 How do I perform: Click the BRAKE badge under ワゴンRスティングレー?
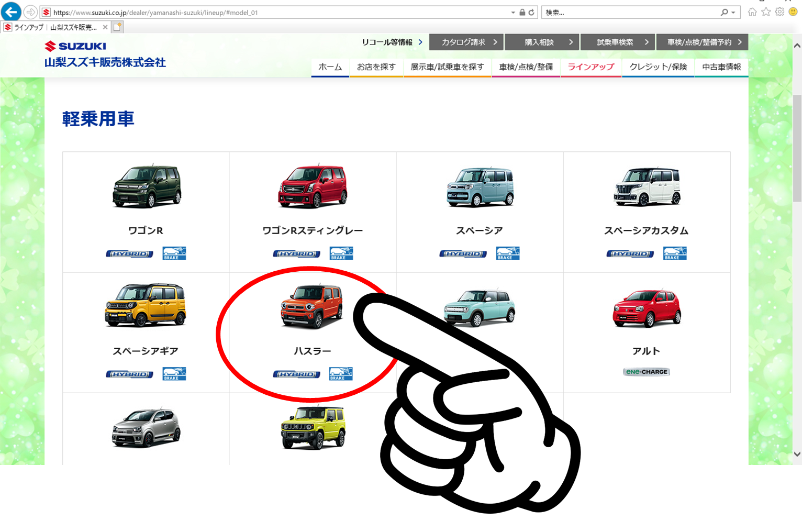pyautogui.click(x=341, y=253)
